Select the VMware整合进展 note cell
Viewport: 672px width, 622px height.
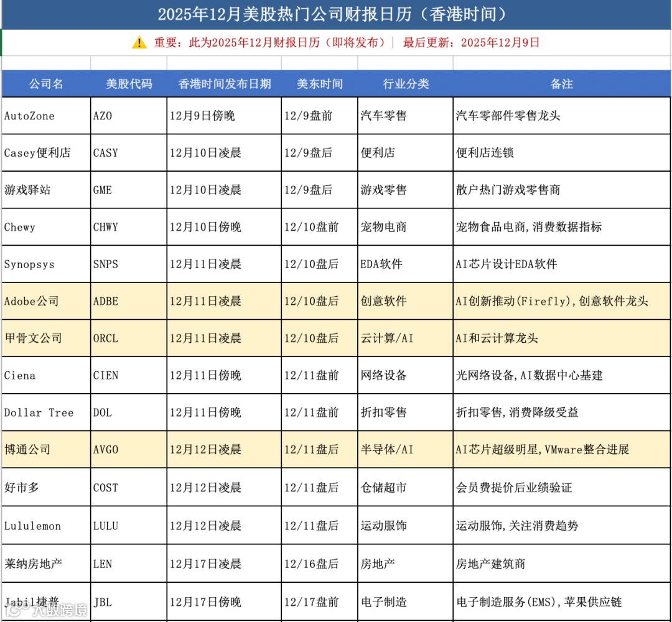[562, 449]
